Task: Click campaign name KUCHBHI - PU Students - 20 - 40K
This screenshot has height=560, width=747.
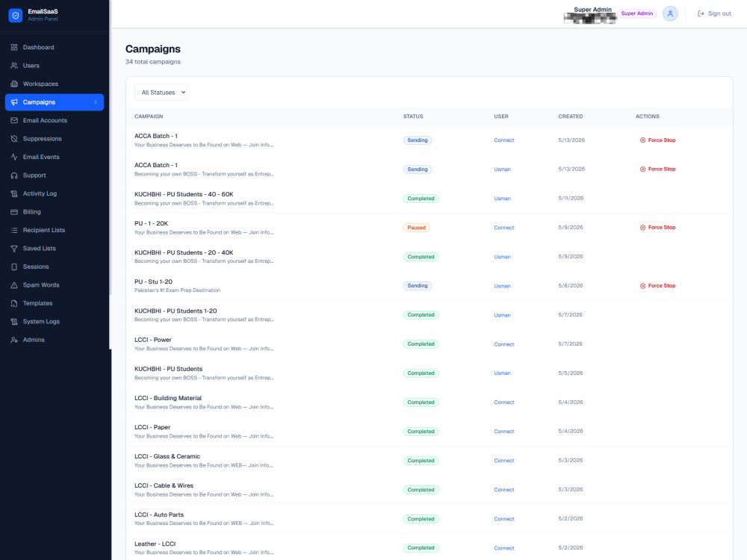Action: click(184, 253)
